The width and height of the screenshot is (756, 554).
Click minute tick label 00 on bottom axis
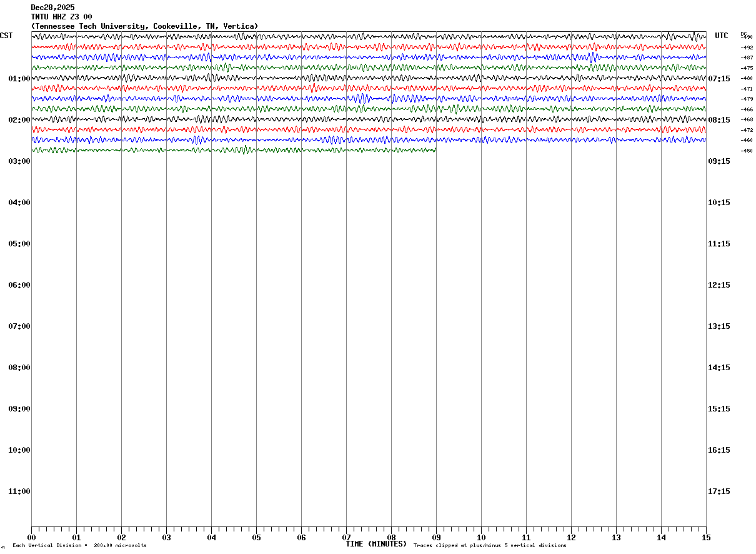pyautogui.click(x=31, y=538)
